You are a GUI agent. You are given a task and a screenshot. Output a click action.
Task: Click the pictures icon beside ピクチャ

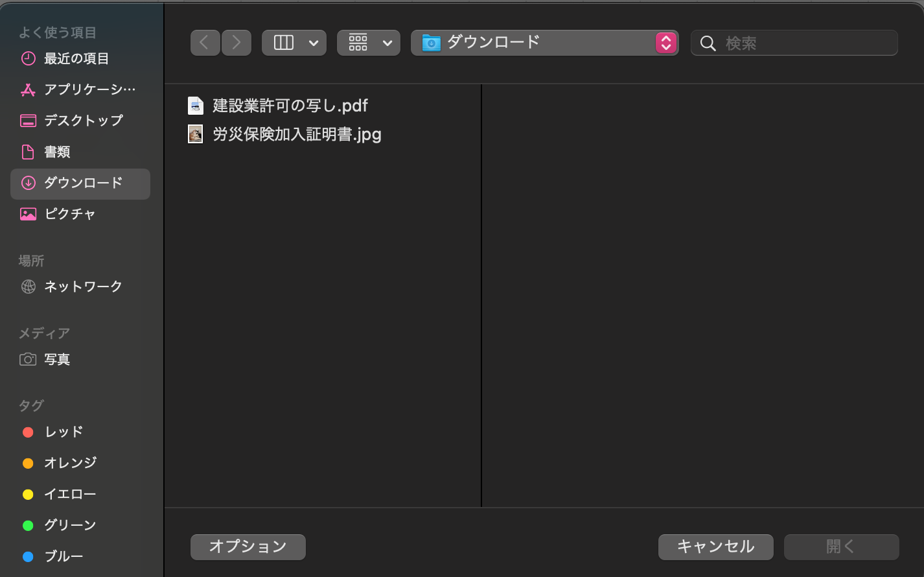coord(28,214)
